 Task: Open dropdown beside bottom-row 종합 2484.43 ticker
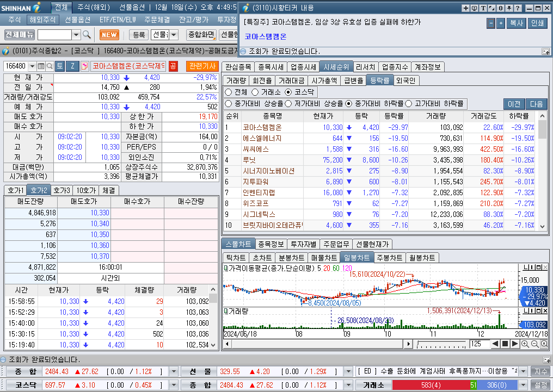point(348,385)
